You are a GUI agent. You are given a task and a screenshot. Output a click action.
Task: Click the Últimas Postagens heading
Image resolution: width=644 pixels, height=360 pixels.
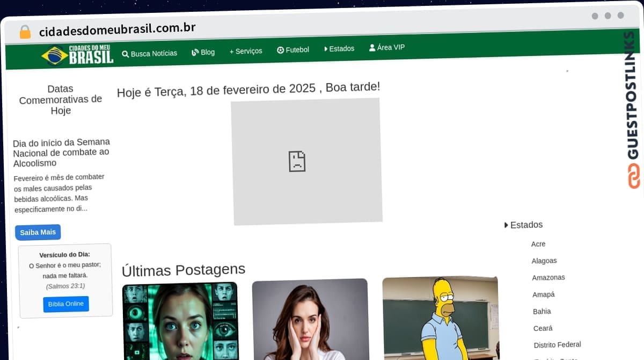[x=184, y=270]
